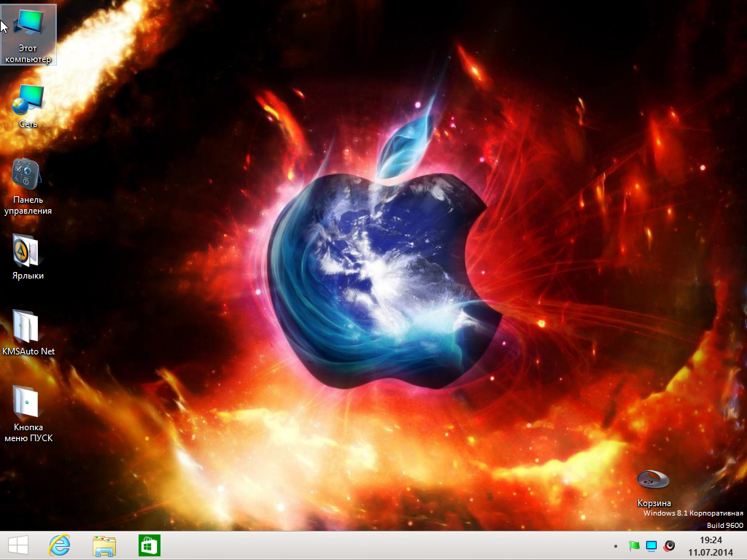This screenshot has height=560, width=747.
Task: Open the Windows Start button
Action: click(x=18, y=545)
